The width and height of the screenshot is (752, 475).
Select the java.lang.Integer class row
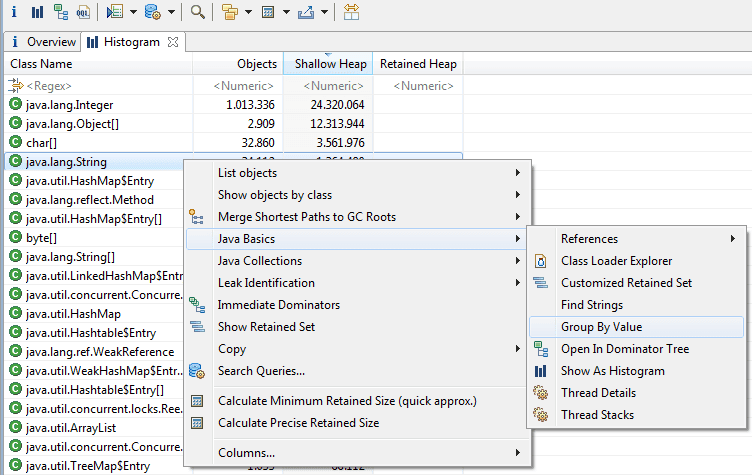click(68, 104)
